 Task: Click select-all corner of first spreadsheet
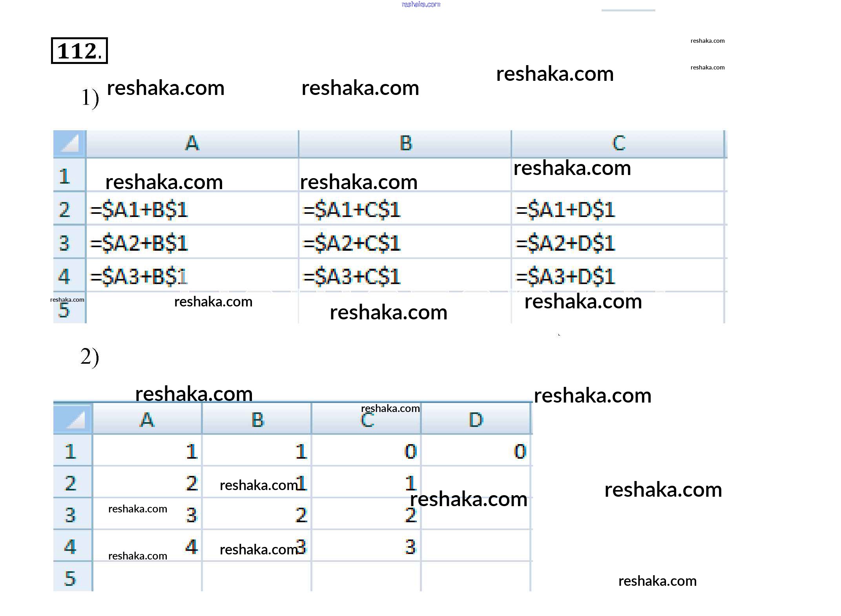69,144
